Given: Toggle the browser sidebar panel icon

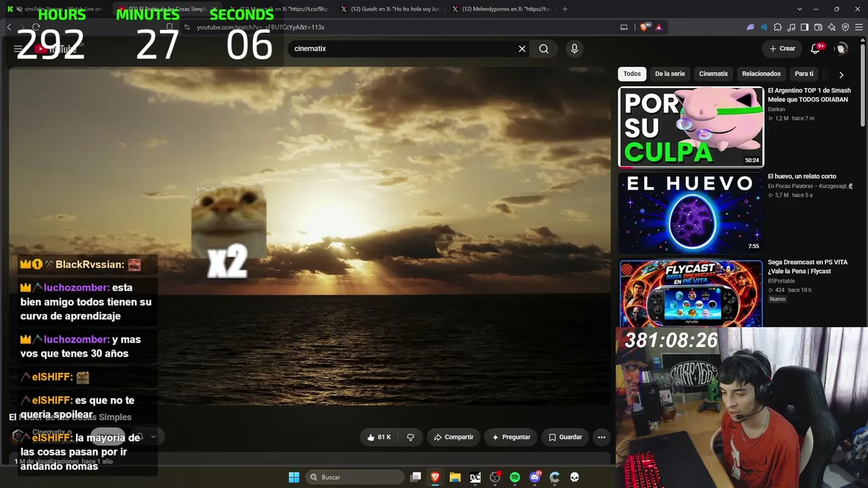Looking at the screenshot, I should [804, 27].
